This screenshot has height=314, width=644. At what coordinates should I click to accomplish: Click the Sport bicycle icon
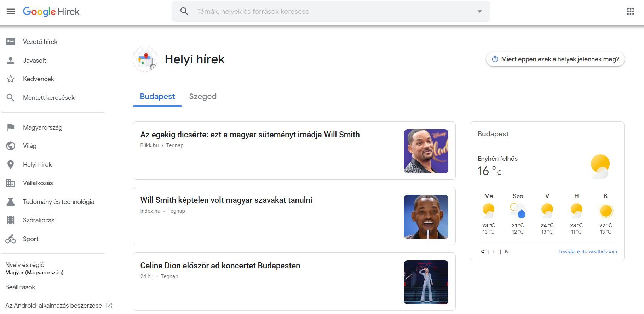tap(11, 239)
